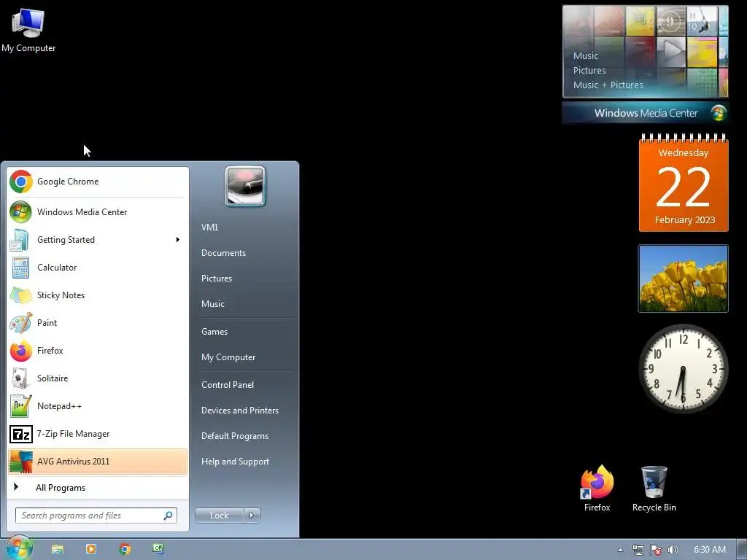Start the Solitaire game icon
Screen dimensions: 747x560
coord(20,378)
